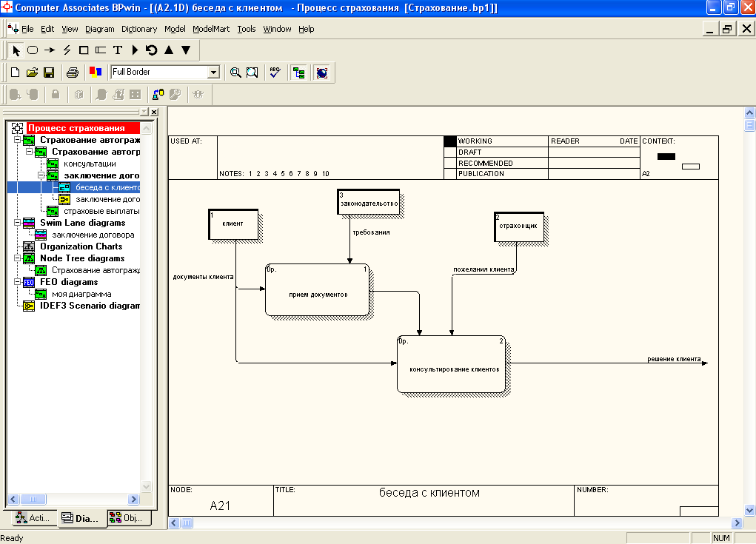
Task: Click the circular undo arrow tool icon
Action: (151, 50)
